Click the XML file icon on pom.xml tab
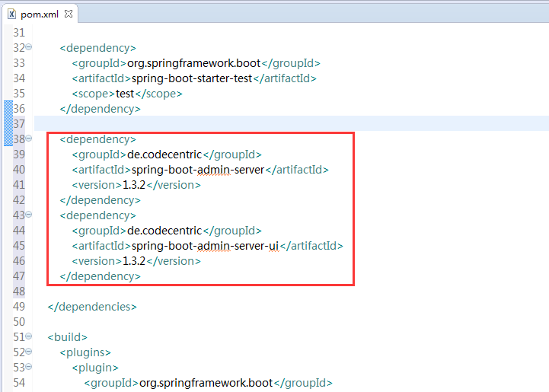Image resolution: width=549 pixels, height=392 pixels. 11,14
